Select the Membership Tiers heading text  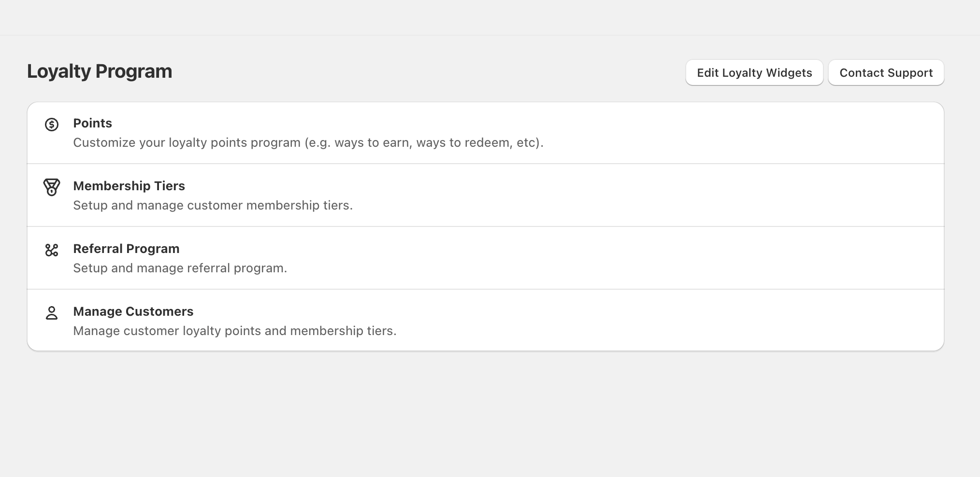[x=129, y=186]
